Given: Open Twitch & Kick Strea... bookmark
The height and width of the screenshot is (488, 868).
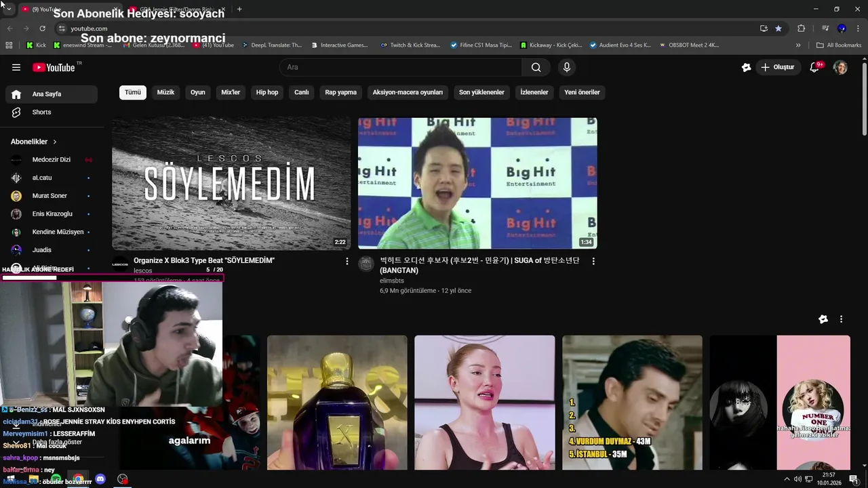Looking at the screenshot, I should point(410,45).
